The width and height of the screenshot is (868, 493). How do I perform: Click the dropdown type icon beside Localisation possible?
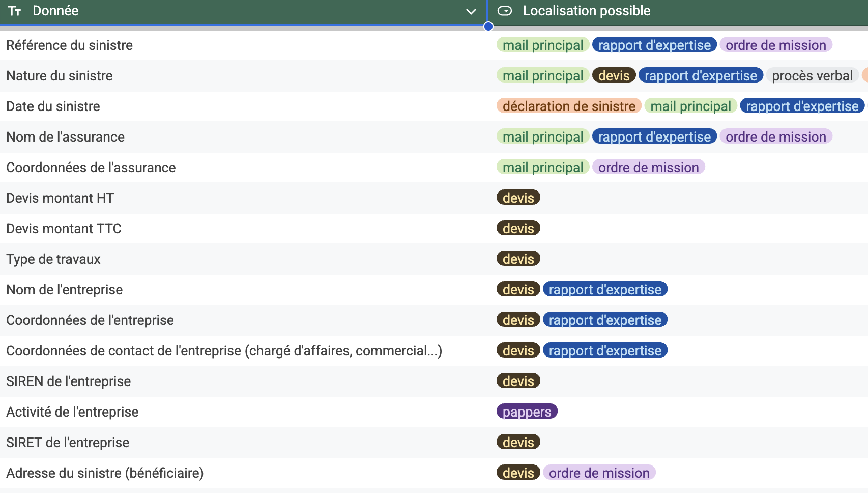(x=504, y=11)
